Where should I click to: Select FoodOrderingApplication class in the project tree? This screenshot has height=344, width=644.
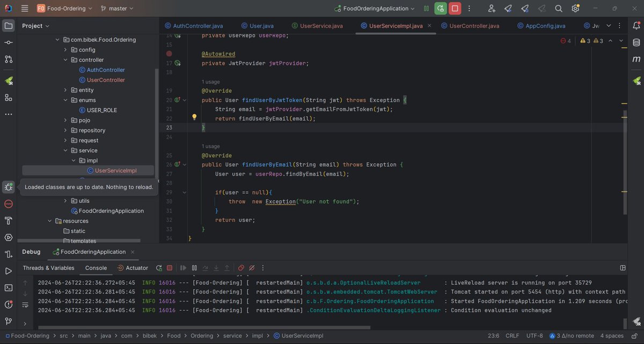click(106, 211)
